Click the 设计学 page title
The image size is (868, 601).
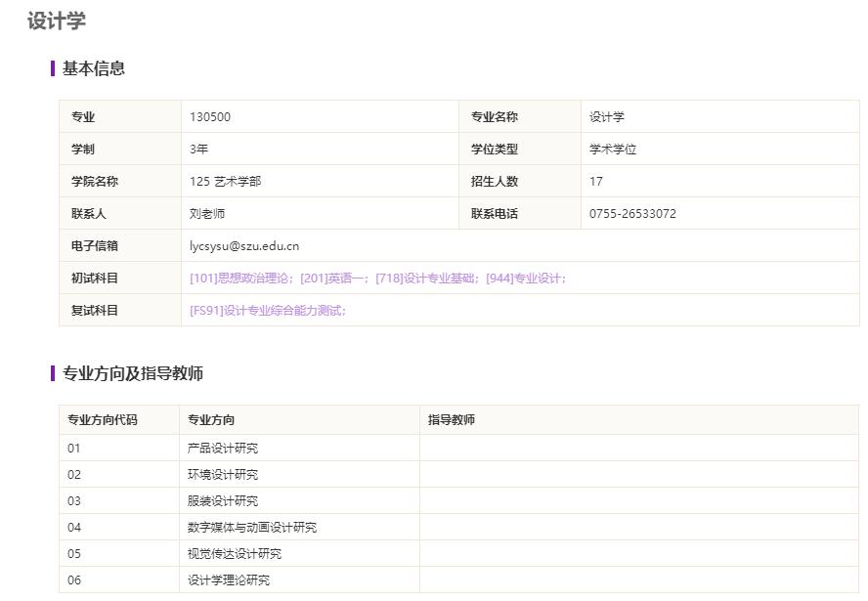click(57, 21)
